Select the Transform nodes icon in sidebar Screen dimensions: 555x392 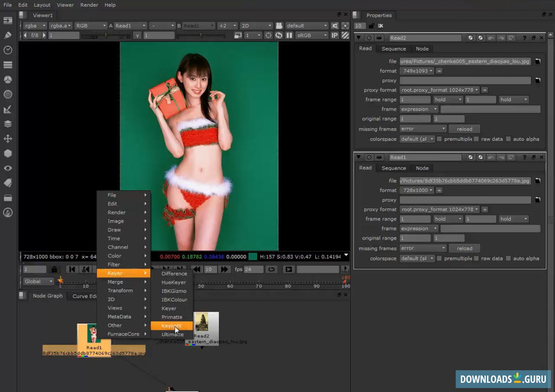pos(8,138)
